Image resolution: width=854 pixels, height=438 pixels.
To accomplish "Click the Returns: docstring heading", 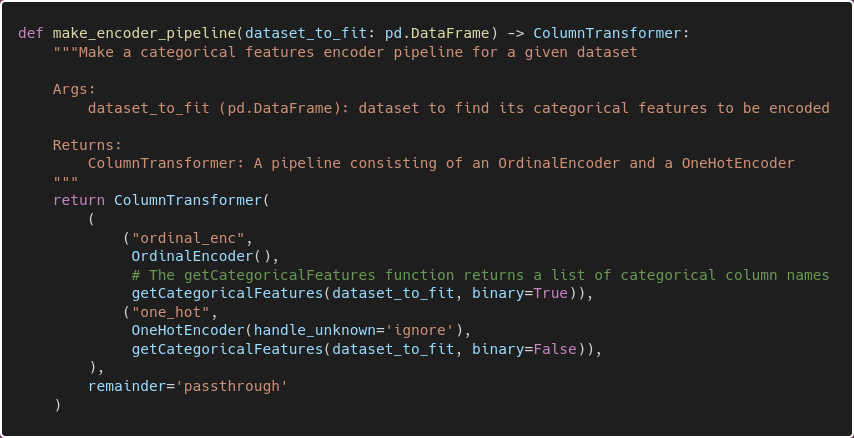I will (x=88, y=145).
